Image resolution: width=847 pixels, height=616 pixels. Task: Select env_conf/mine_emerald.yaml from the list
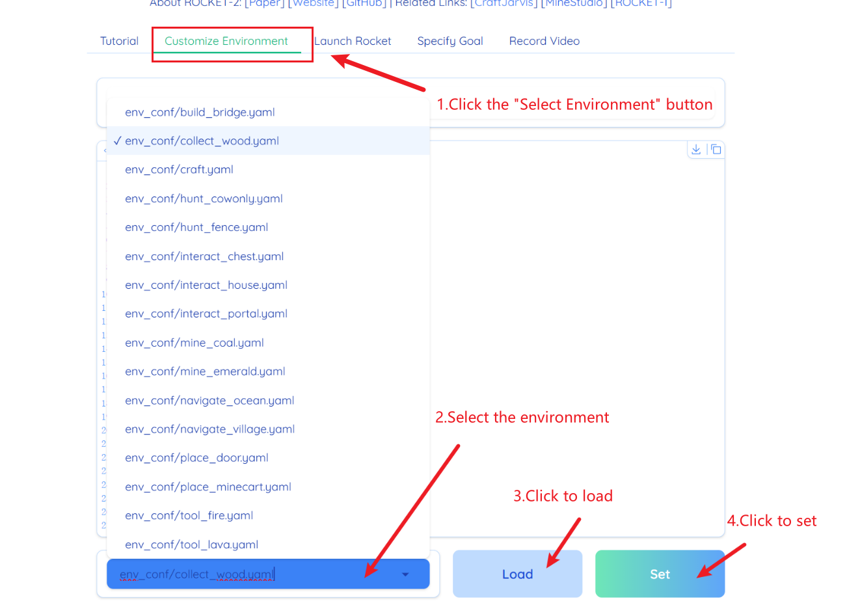click(x=205, y=371)
